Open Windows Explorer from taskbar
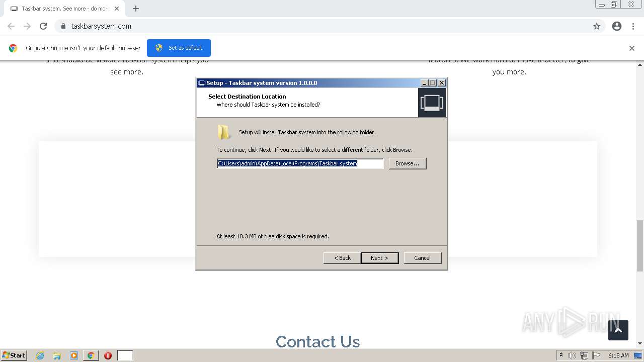The width and height of the screenshot is (644, 362). point(57,355)
